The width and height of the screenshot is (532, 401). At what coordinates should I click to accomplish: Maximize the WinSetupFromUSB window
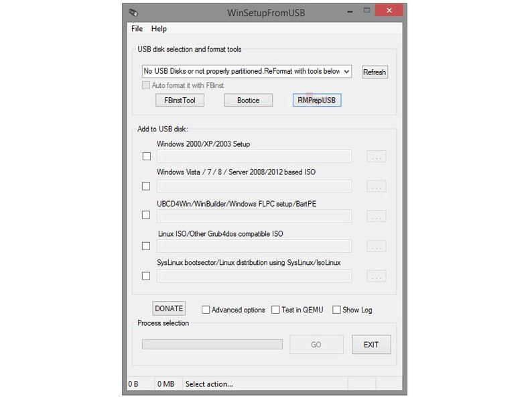pyautogui.click(x=367, y=11)
